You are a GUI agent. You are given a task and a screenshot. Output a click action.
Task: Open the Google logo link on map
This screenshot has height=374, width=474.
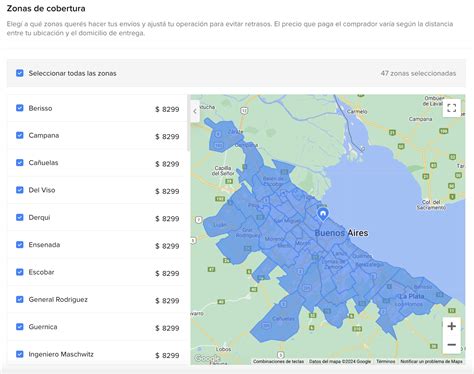coord(207,359)
